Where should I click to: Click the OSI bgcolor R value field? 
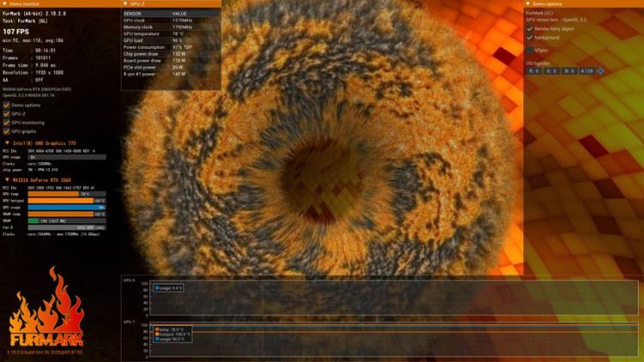[532, 70]
